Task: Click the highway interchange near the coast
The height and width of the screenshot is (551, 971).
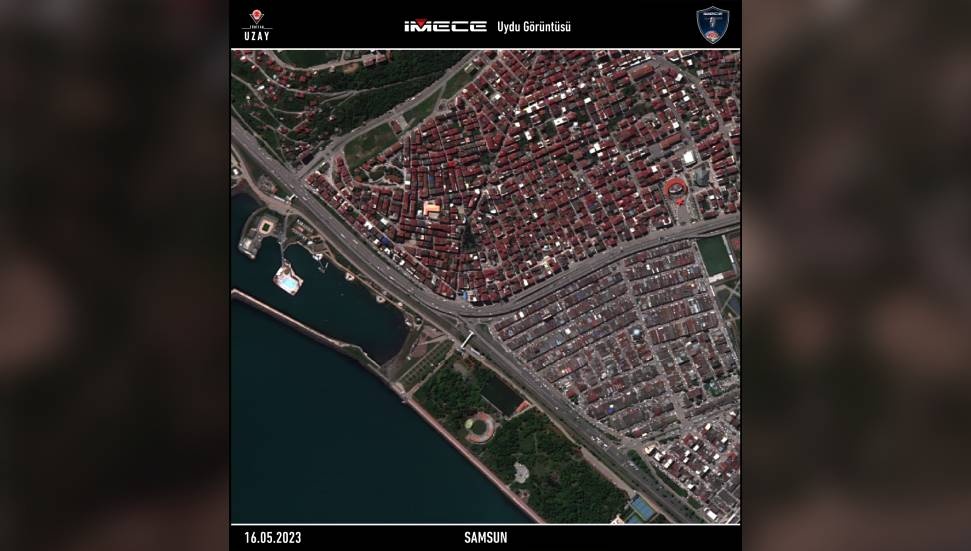Action: pyautogui.click(x=466, y=335)
